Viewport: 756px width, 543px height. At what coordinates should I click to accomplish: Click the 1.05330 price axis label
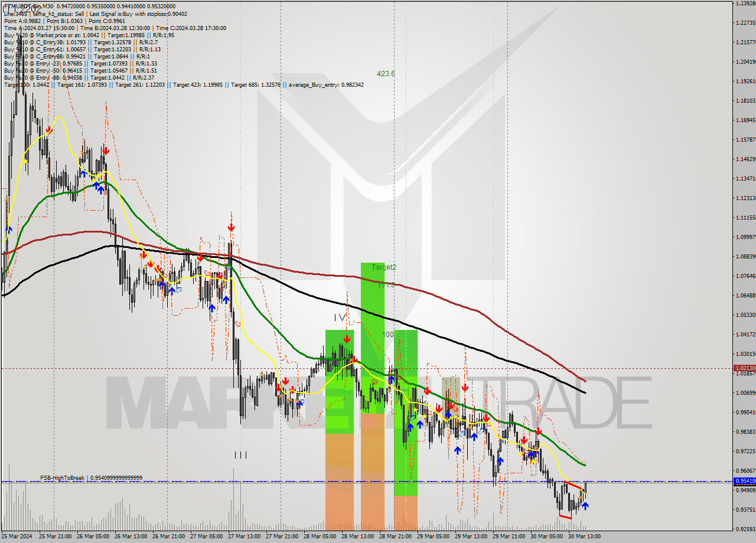[x=745, y=315]
